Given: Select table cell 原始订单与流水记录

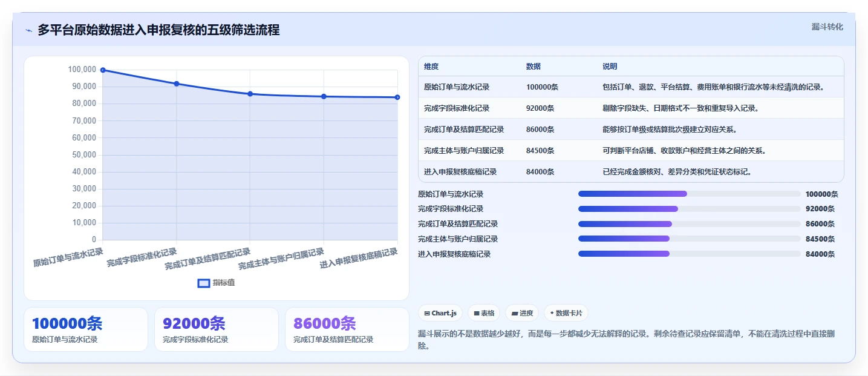Looking at the screenshot, I should (457, 87).
